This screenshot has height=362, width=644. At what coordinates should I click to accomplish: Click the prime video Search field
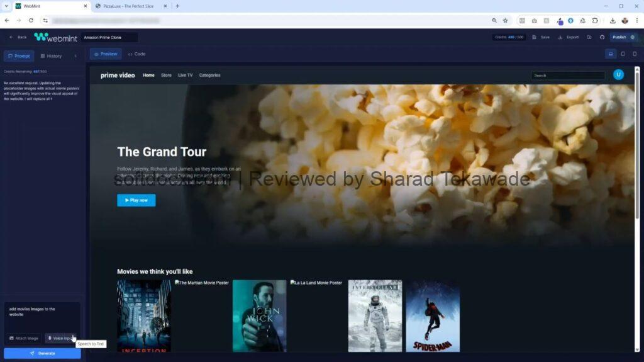(567, 76)
